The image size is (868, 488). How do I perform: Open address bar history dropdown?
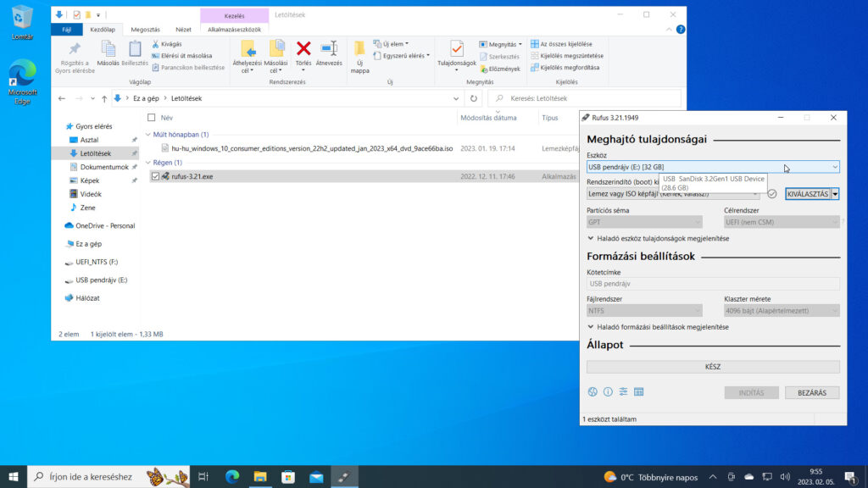click(456, 98)
